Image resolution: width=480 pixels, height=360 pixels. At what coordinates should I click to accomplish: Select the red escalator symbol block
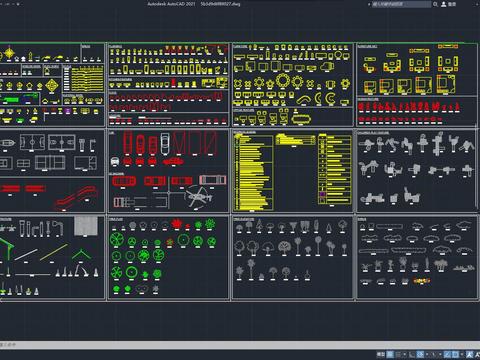(76, 198)
